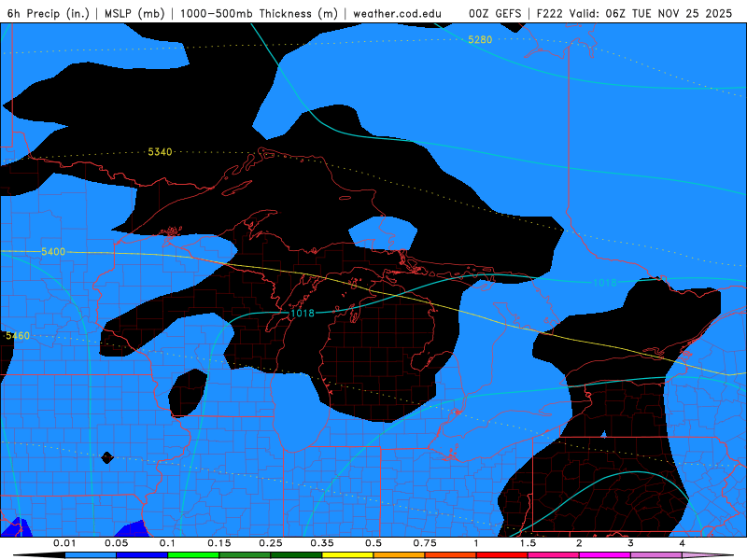
Task: Click the yellow 0.35 legend swatch
Action: click(347, 555)
